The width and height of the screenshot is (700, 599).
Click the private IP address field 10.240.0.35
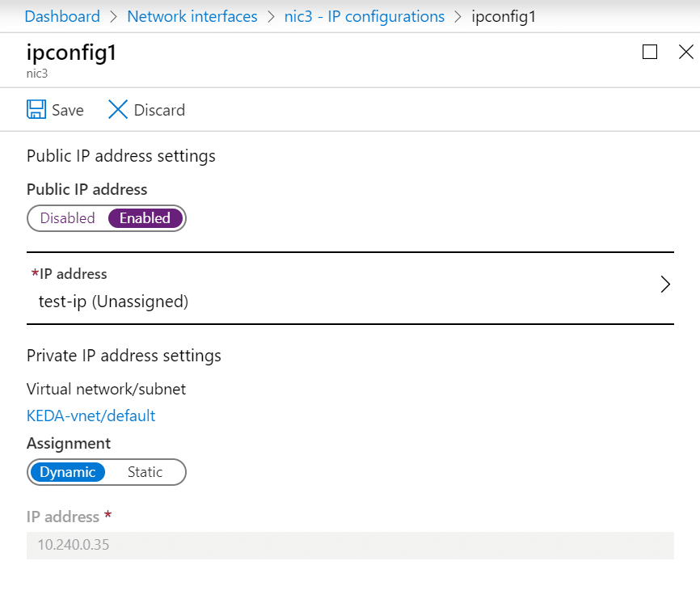coord(350,545)
